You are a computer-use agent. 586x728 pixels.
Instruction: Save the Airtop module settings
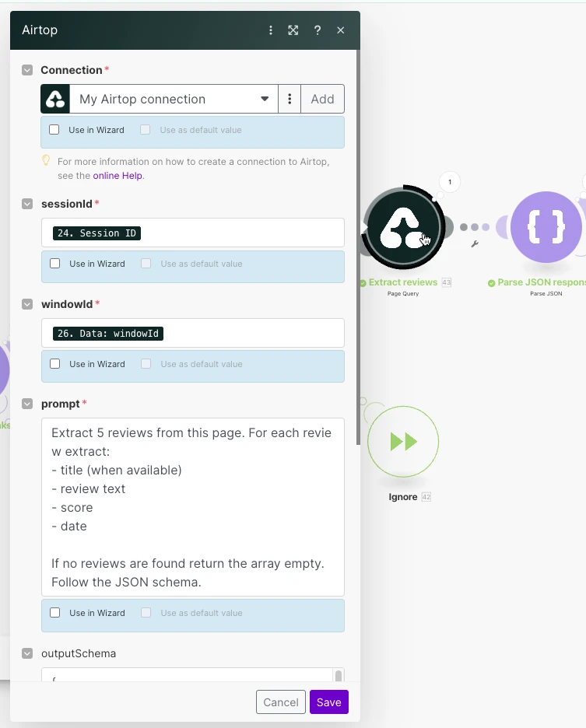click(329, 702)
